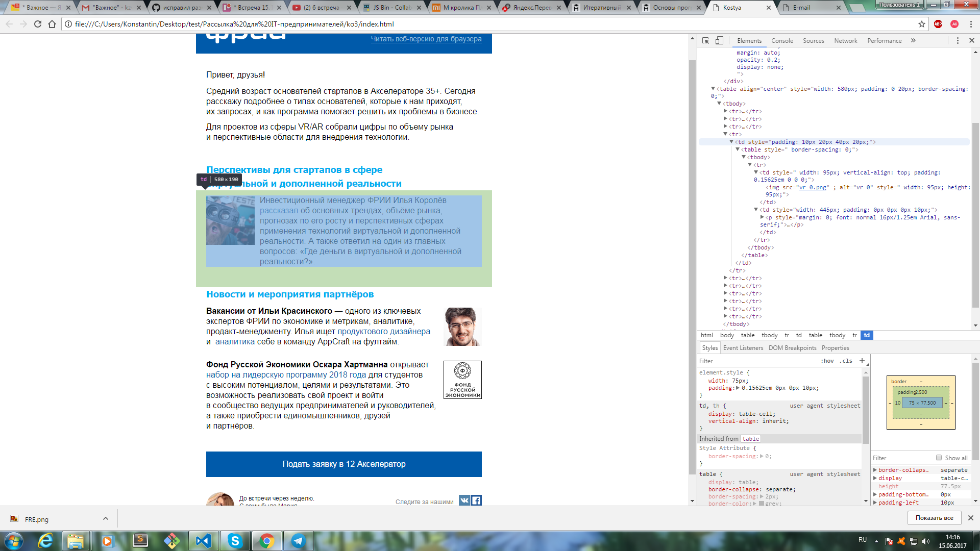
Task: Toggle the .cls class editor
Action: point(847,361)
